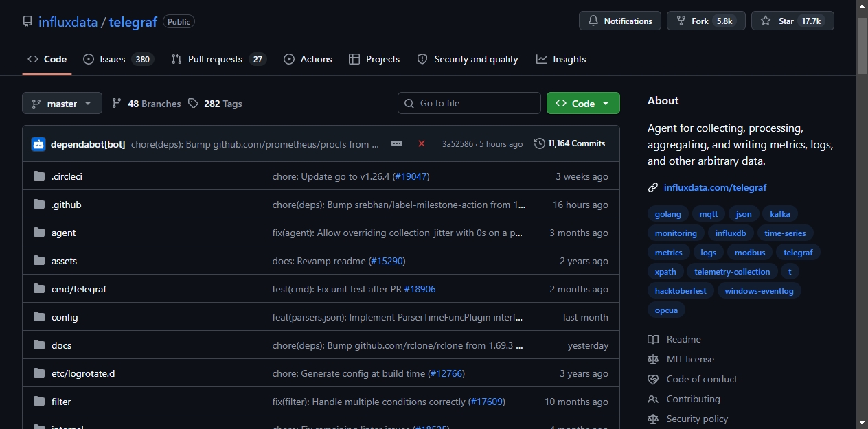Click folder icon next to agent
The width and height of the screenshot is (868, 429).
[x=39, y=233]
